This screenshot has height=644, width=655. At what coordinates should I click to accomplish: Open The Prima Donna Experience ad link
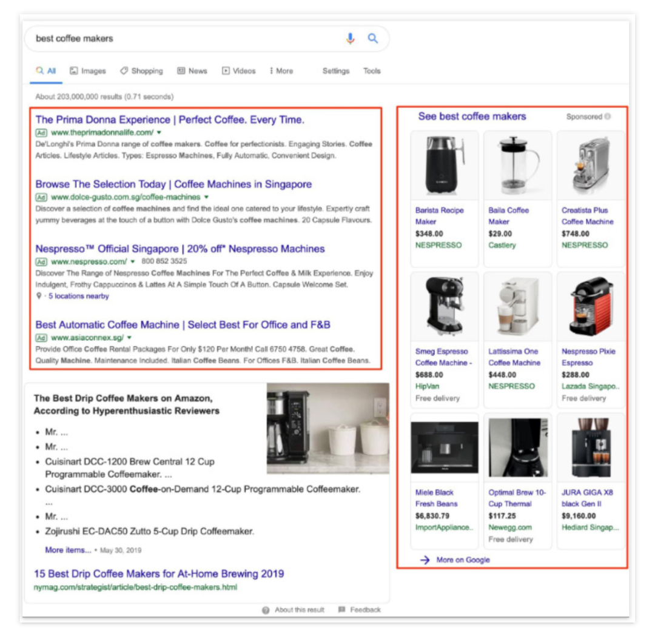click(170, 120)
